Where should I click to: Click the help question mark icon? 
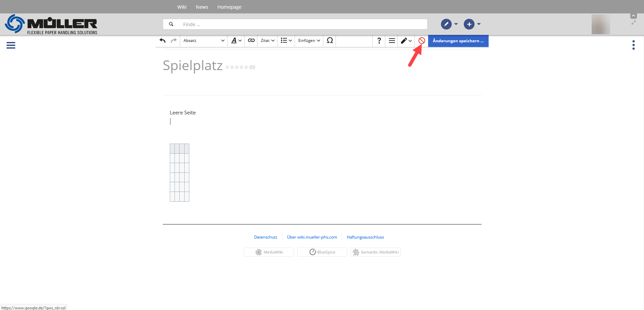[379, 41]
